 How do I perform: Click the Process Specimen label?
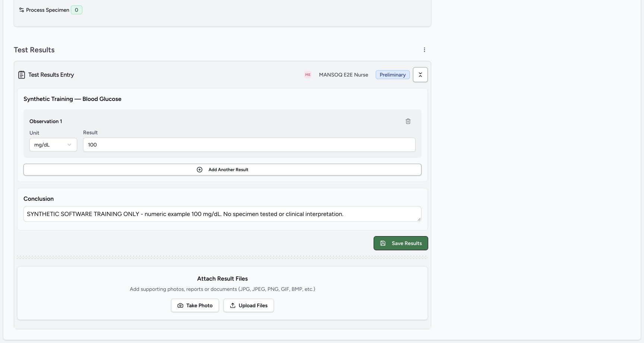click(x=48, y=10)
